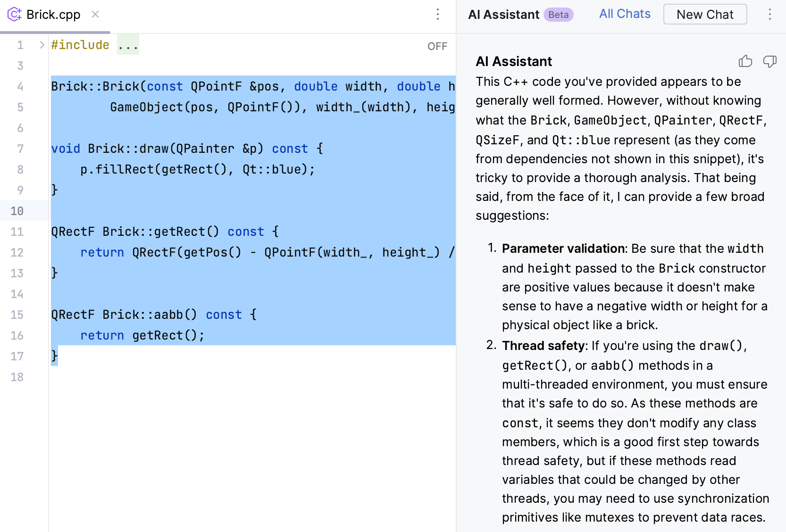Image resolution: width=786 pixels, height=532 pixels.
Task: Start a New Chat
Action: click(x=705, y=14)
